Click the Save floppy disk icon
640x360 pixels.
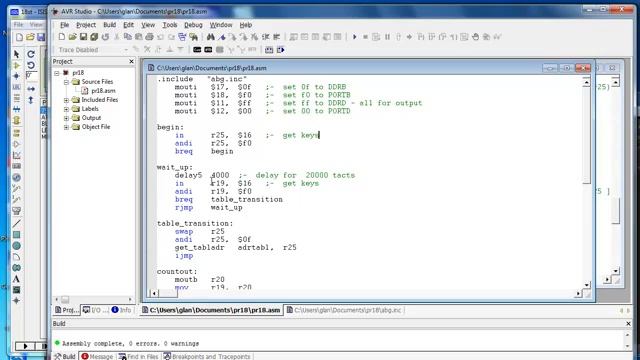[x=83, y=37]
